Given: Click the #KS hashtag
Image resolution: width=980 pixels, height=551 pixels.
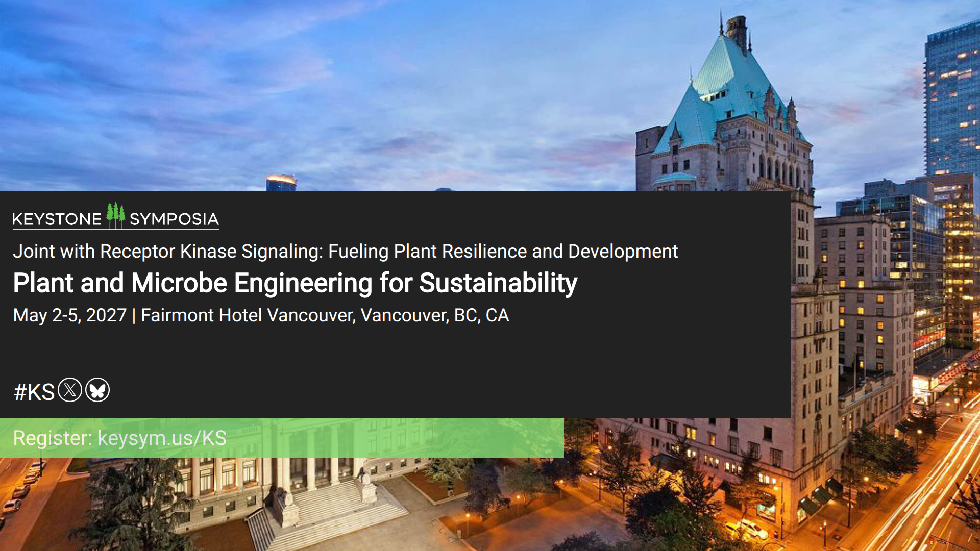Looking at the screenshot, I should [34, 392].
